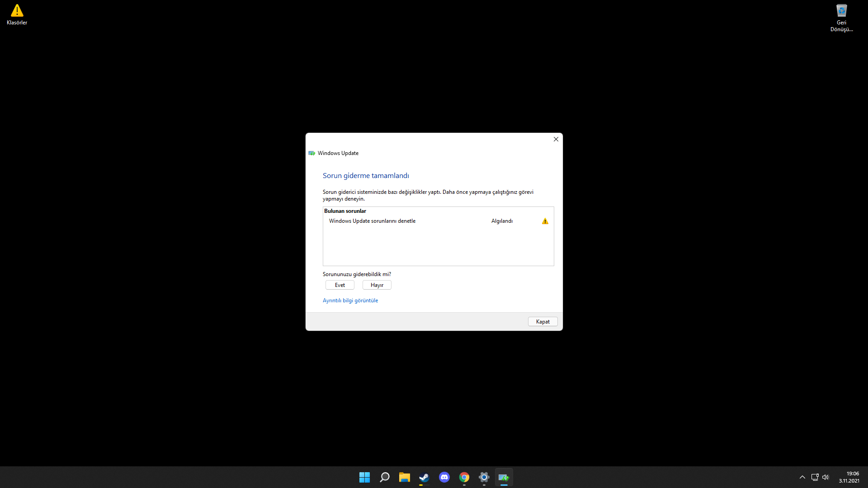Open the Klasörler desktop icon
This screenshot has height=488, width=868.
point(17,14)
